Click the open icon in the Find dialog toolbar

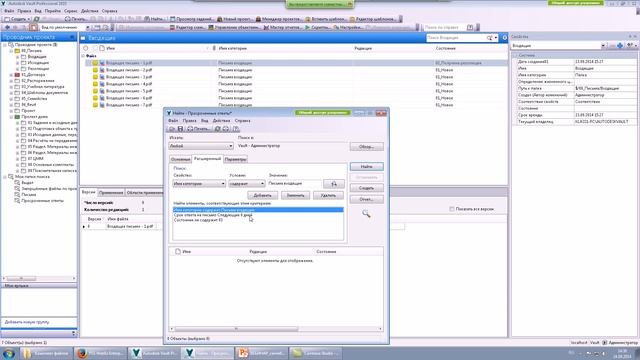click(x=172, y=129)
